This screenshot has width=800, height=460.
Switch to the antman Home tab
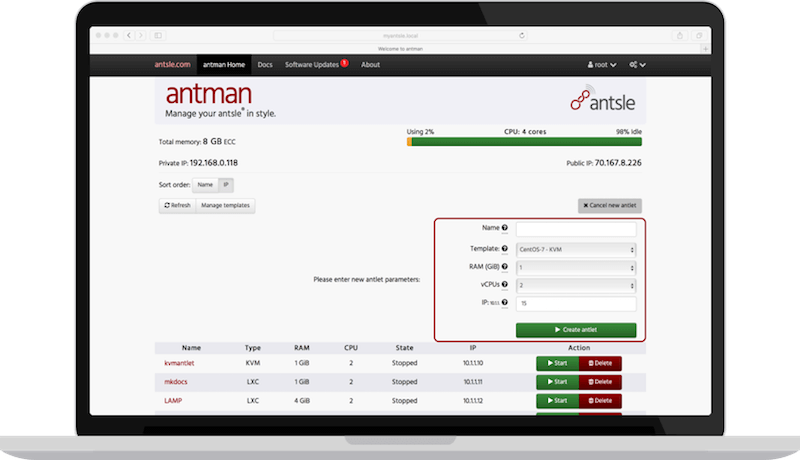tap(224, 65)
